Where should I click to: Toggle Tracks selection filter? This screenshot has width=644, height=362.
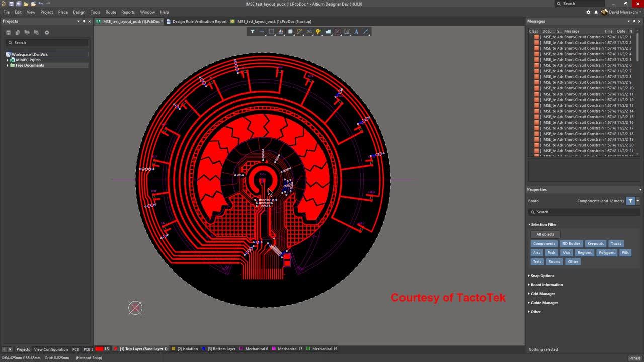616,244
